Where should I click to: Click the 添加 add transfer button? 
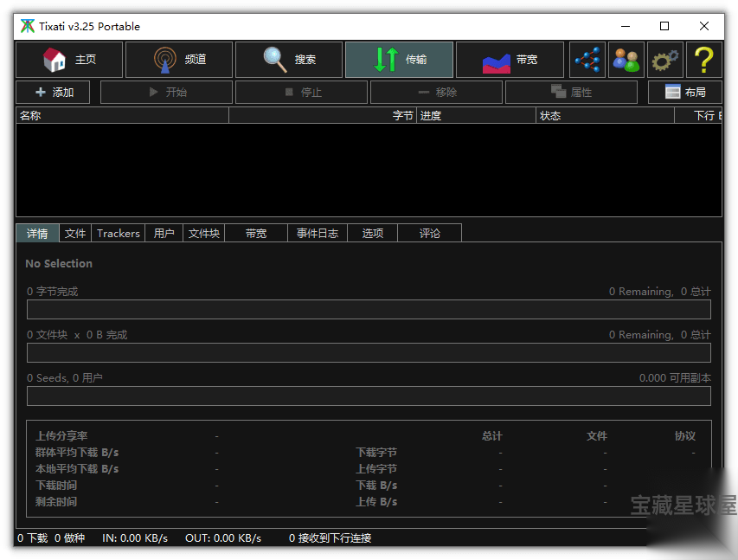[53, 93]
